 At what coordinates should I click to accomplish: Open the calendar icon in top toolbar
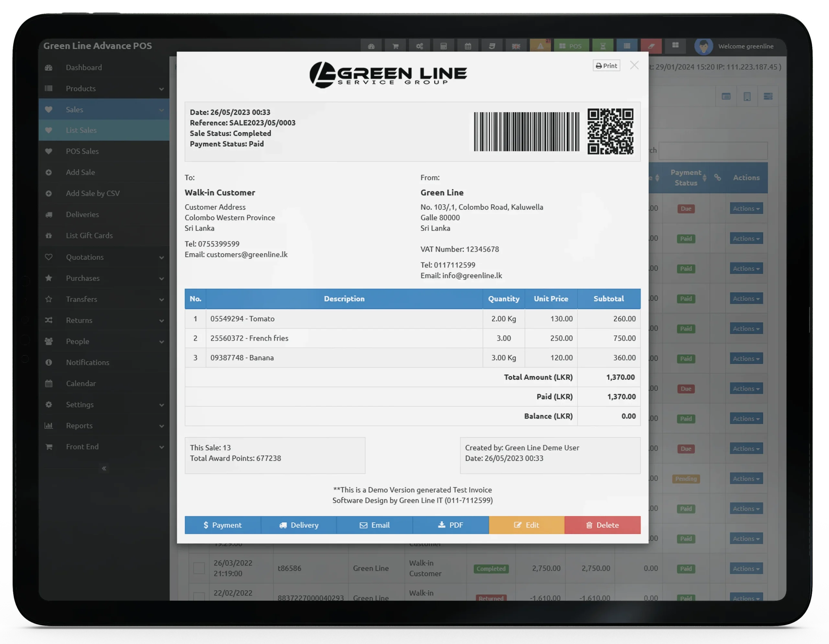(x=468, y=46)
